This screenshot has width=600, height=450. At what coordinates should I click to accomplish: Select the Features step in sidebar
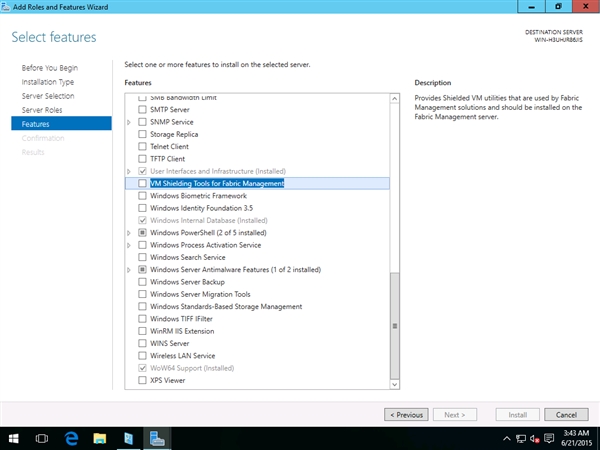click(x=61, y=124)
